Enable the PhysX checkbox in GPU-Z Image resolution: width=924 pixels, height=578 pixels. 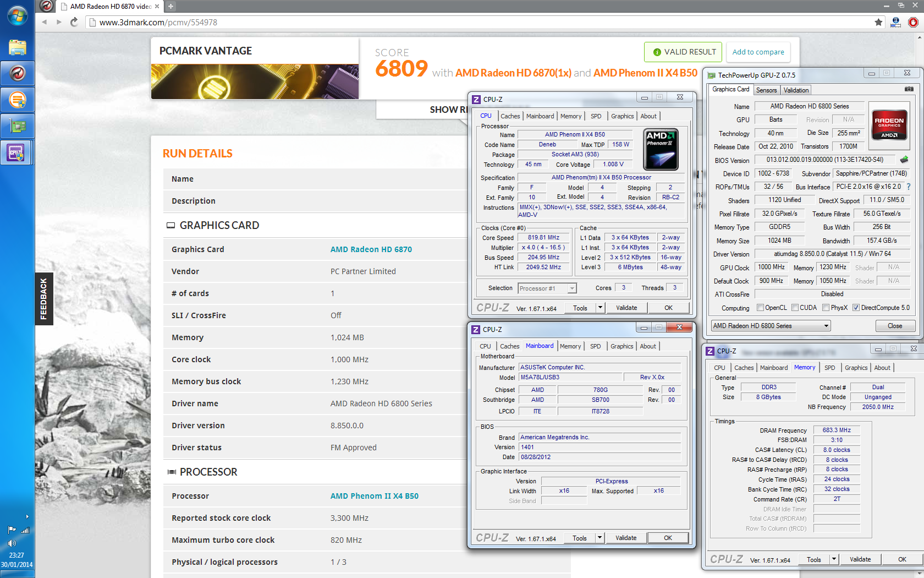(x=826, y=308)
